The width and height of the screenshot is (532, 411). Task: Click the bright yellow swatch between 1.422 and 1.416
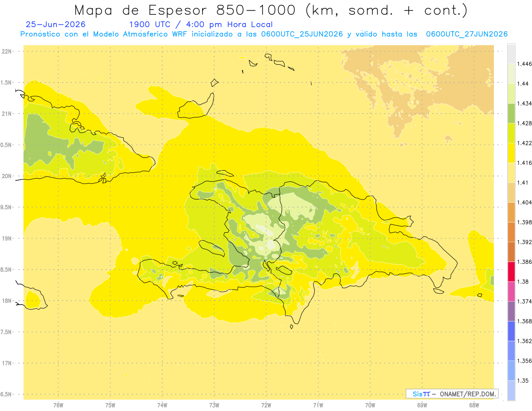[x=511, y=153]
